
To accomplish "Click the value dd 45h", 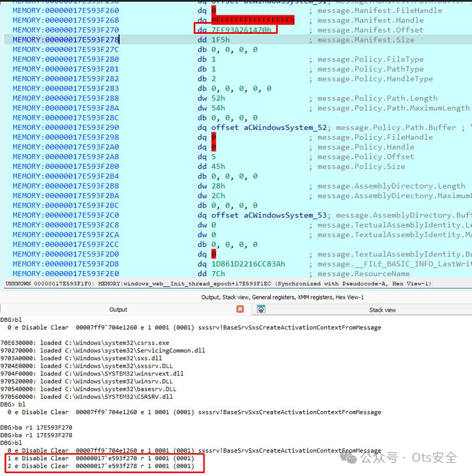I will click(x=211, y=167).
